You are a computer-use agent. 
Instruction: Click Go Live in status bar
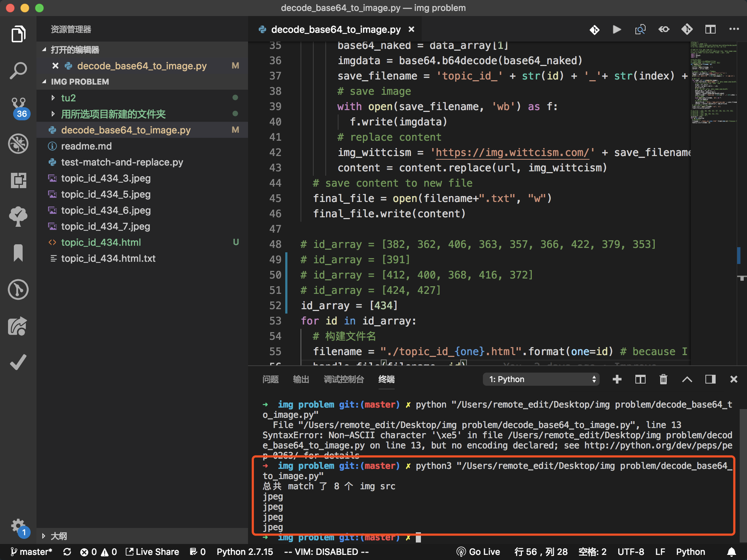click(x=479, y=552)
